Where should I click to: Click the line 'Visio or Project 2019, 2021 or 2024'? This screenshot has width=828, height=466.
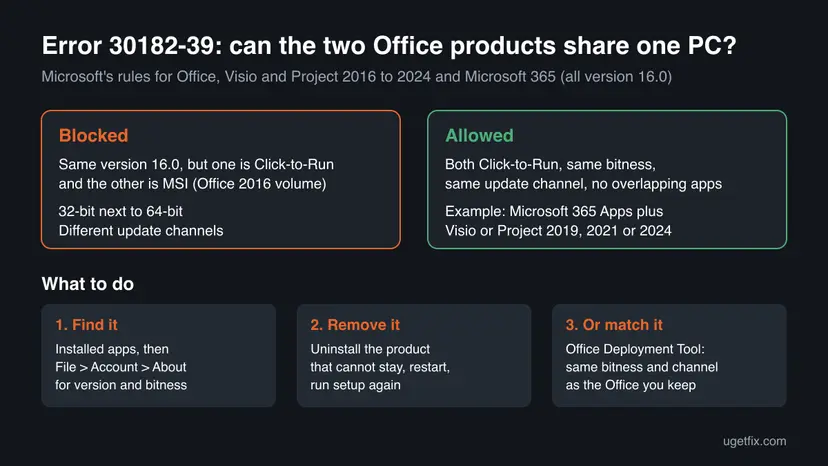558,231
